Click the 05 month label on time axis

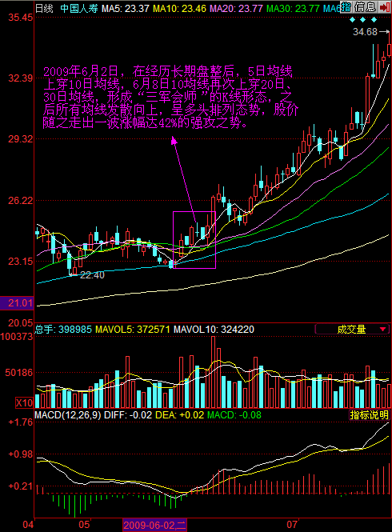coord(84,525)
